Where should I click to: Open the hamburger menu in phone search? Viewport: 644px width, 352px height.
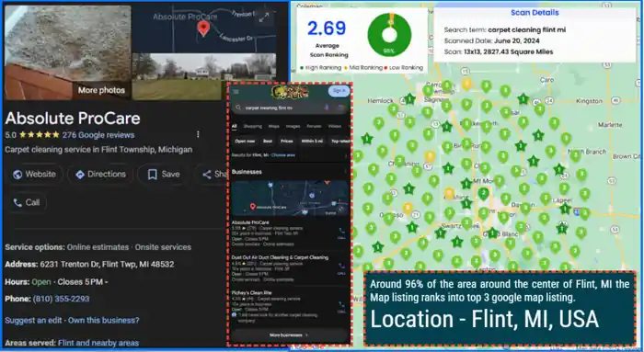click(236, 92)
